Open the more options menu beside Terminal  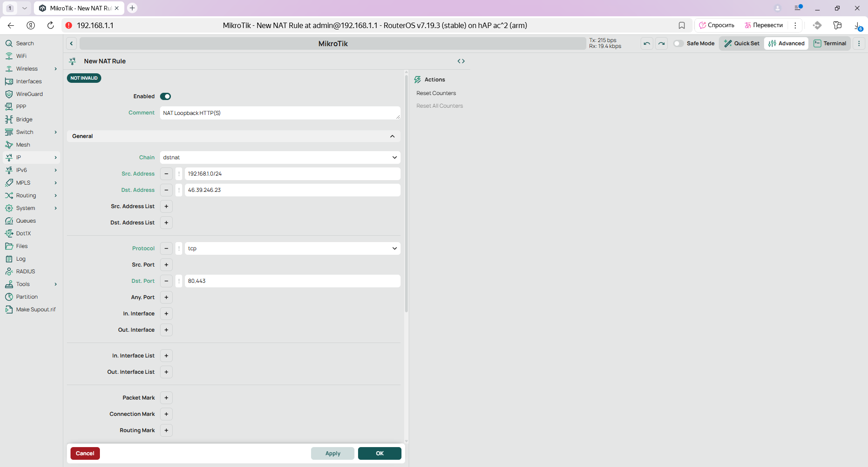(x=859, y=43)
